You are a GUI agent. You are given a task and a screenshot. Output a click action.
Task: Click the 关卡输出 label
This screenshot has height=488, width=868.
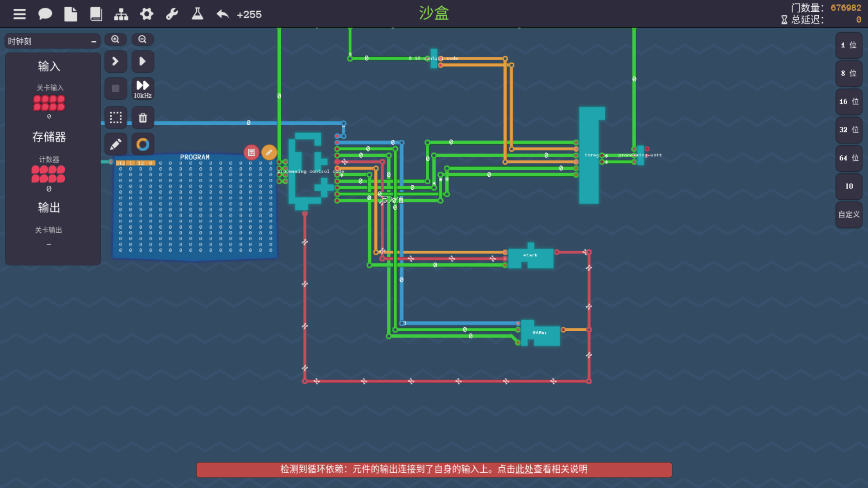[x=49, y=230]
